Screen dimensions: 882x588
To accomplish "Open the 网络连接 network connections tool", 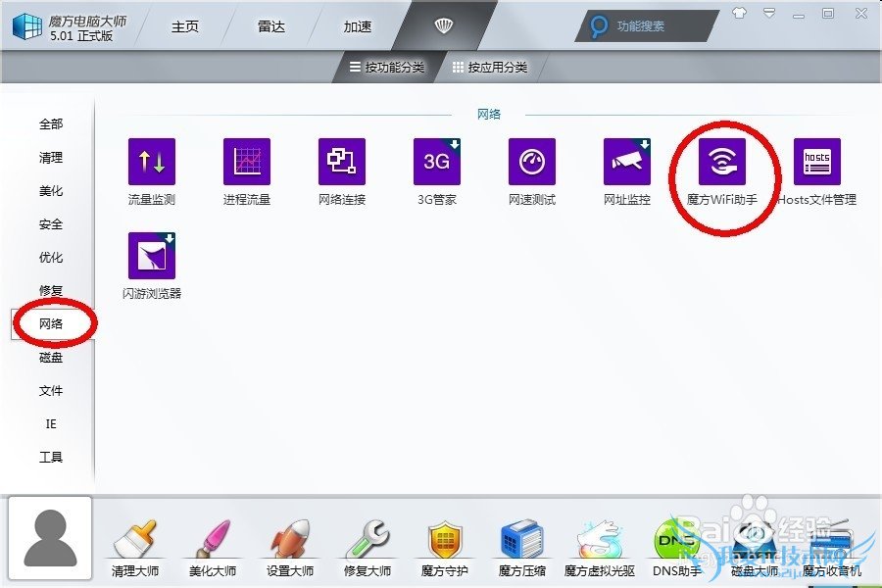I will [x=342, y=162].
